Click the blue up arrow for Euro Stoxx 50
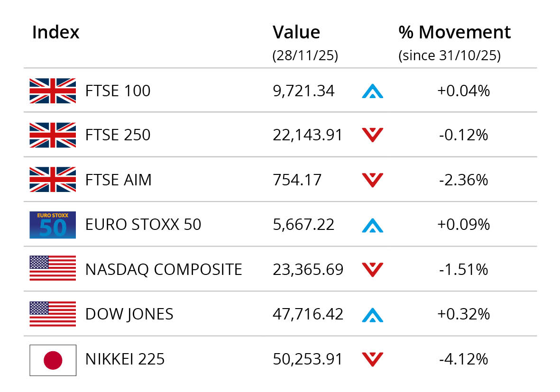 tap(372, 225)
